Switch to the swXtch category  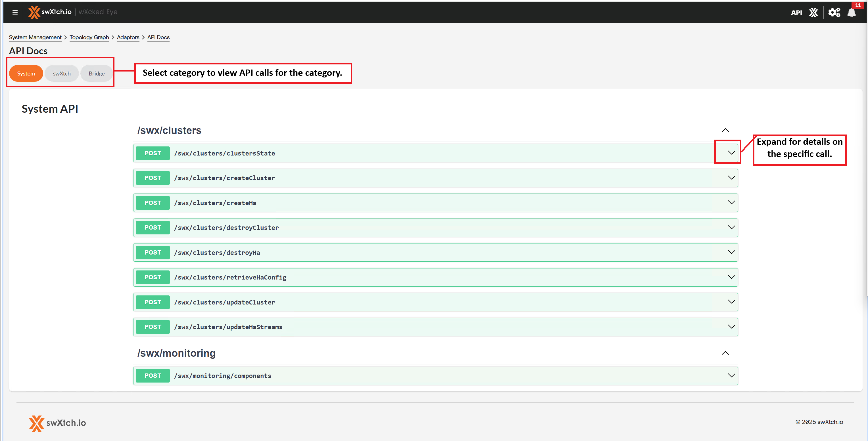pyautogui.click(x=62, y=73)
